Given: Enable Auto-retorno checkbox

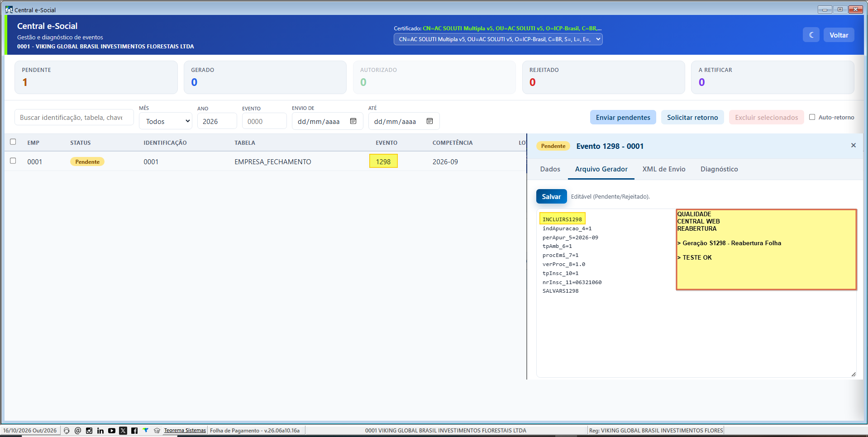Looking at the screenshot, I should (812, 117).
